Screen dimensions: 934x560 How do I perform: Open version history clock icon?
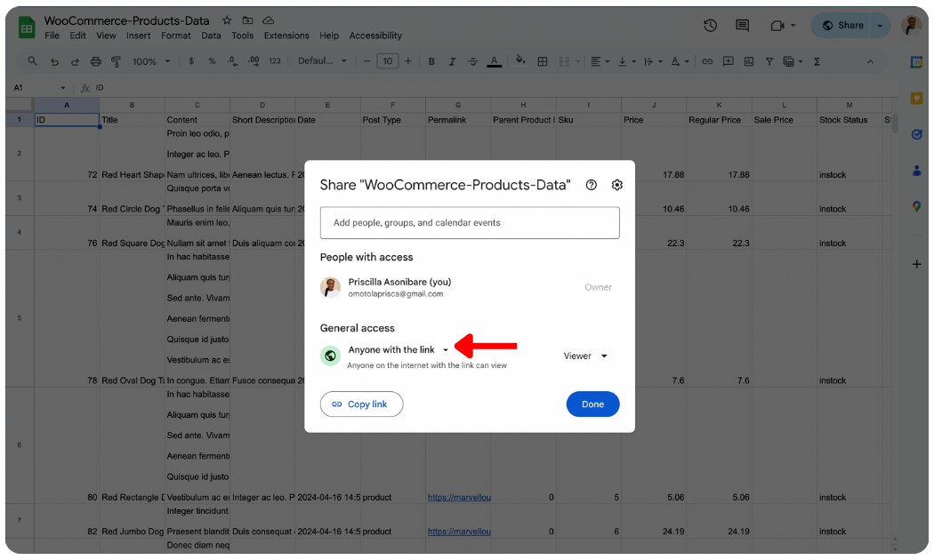[x=710, y=26]
